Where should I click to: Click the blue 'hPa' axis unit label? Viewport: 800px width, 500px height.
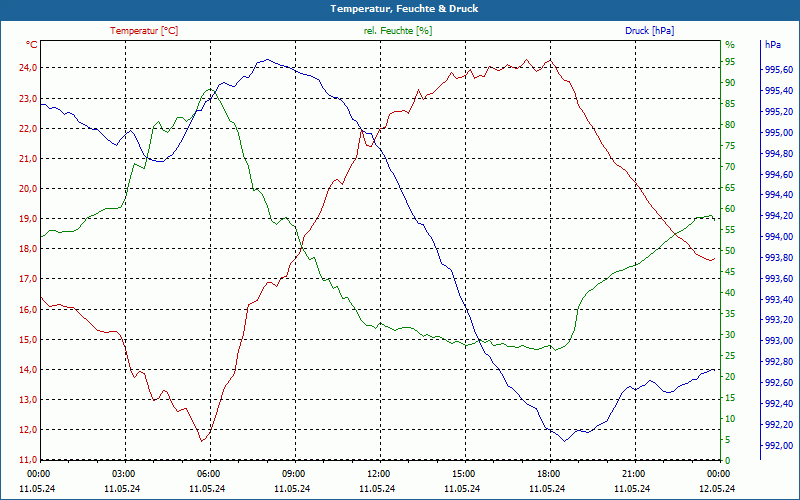[773, 45]
